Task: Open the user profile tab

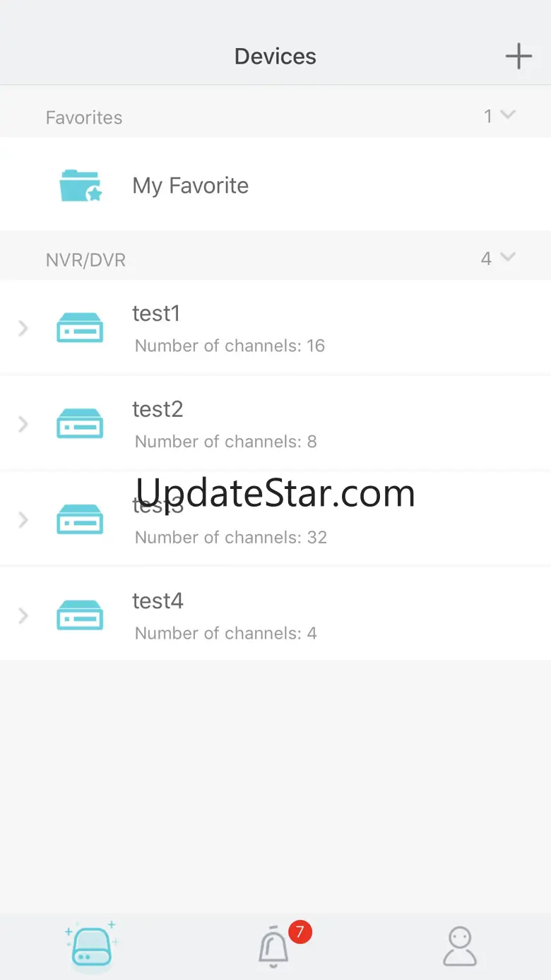Action: [460, 946]
